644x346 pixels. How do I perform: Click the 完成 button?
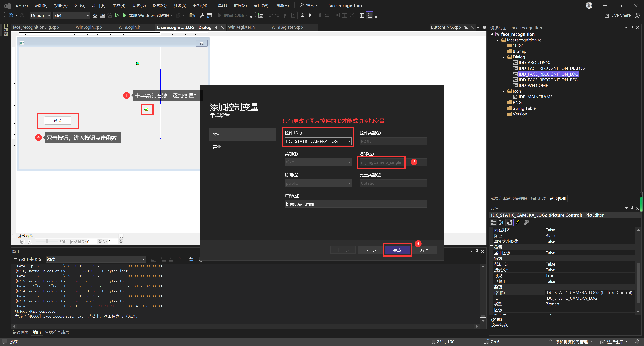point(397,250)
